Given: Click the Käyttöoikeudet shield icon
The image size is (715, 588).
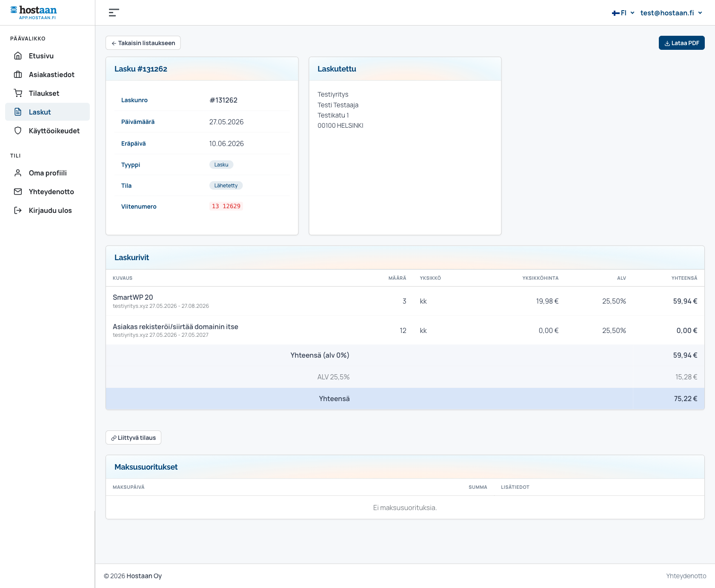Looking at the screenshot, I should [x=18, y=131].
